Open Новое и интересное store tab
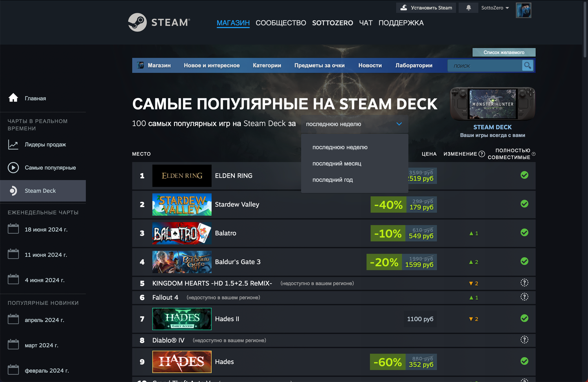This screenshot has width=588, height=382. 212,65
